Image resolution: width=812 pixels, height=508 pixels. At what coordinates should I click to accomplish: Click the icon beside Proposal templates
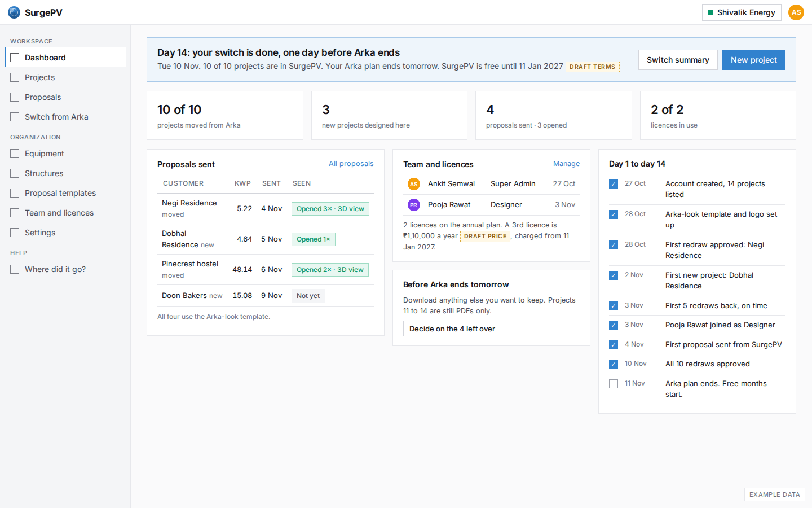coord(15,193)
